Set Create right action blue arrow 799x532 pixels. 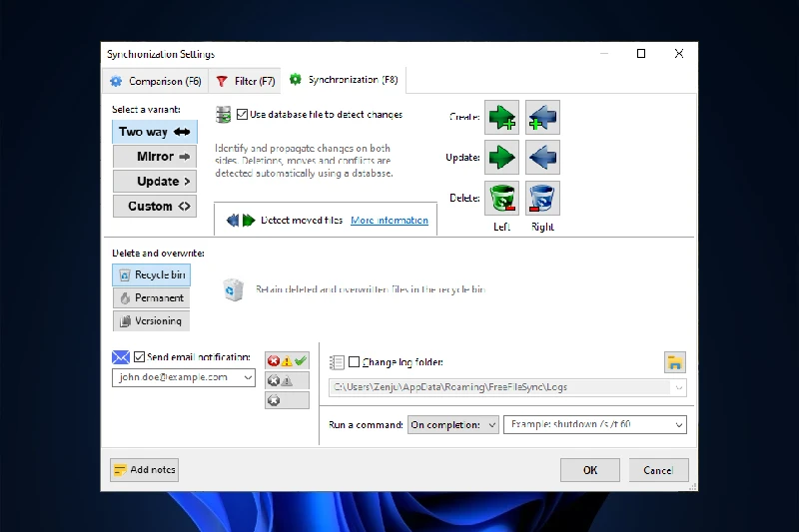[x=542, y=118]
